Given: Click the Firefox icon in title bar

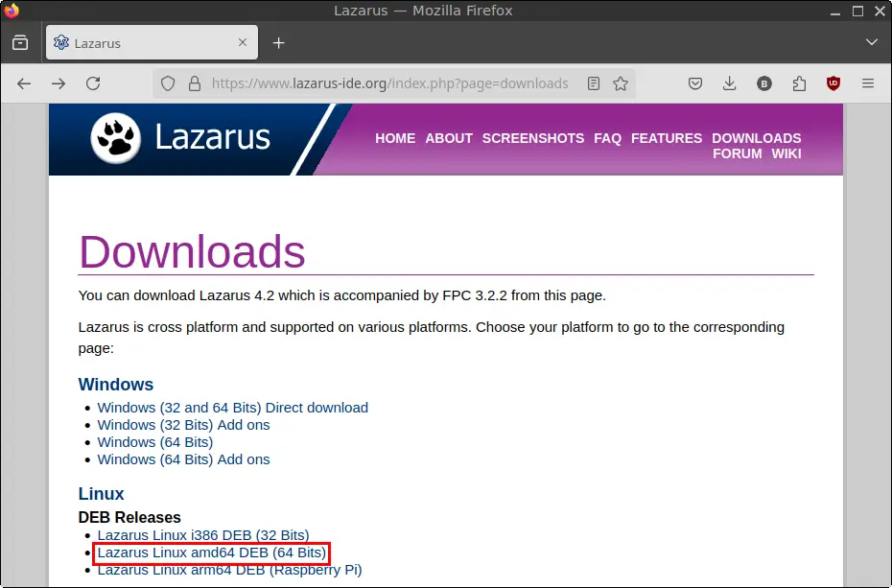Looking at the screenshot, I should pyautogui.click(x=12, y=11).
